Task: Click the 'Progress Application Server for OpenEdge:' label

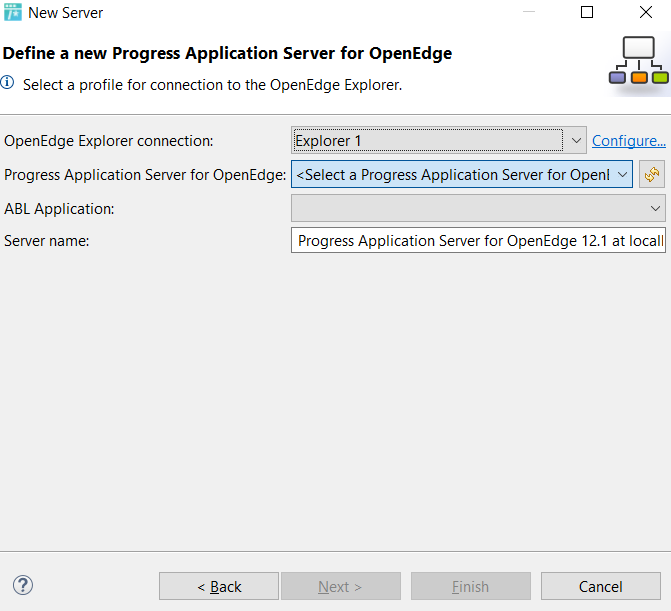Action: point(145,175)
